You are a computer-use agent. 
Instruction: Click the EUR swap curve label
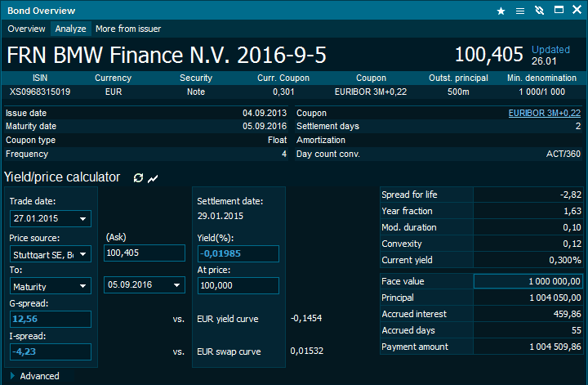[x=229, y=351]
